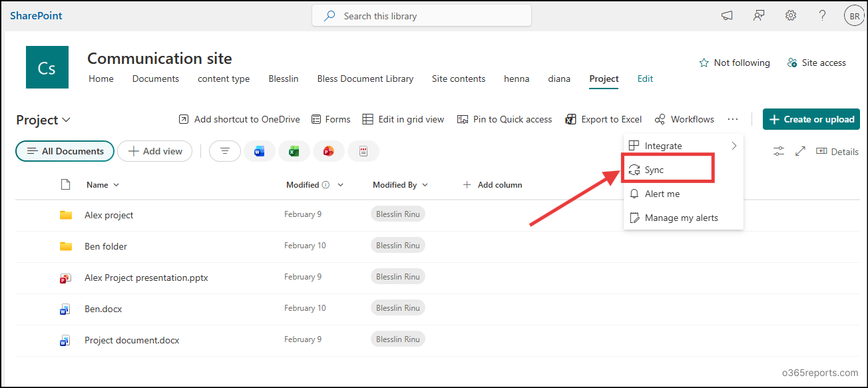Open the Settings gear
Screen dimensions: 868x388
click(x=790, y=15)
